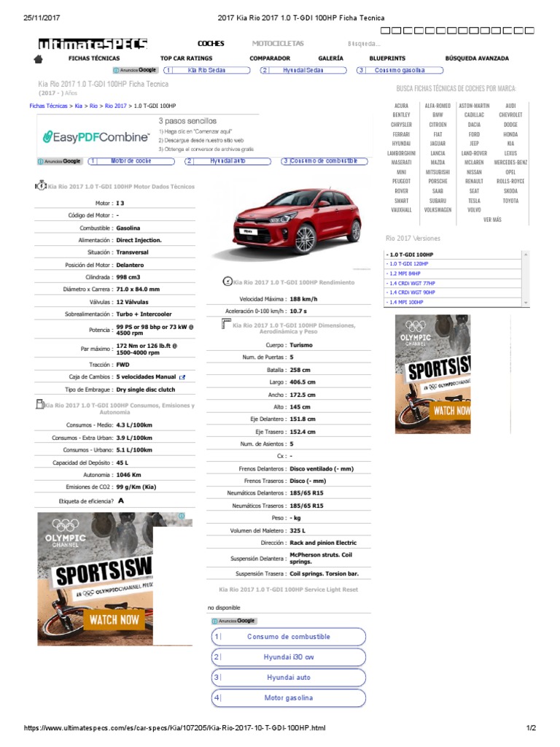The width and height of the screenshot is (560, 747).
Task: Click Fichas Técnicas breadcrumb link
Action: pyautogui.click(x=48, y=106)
